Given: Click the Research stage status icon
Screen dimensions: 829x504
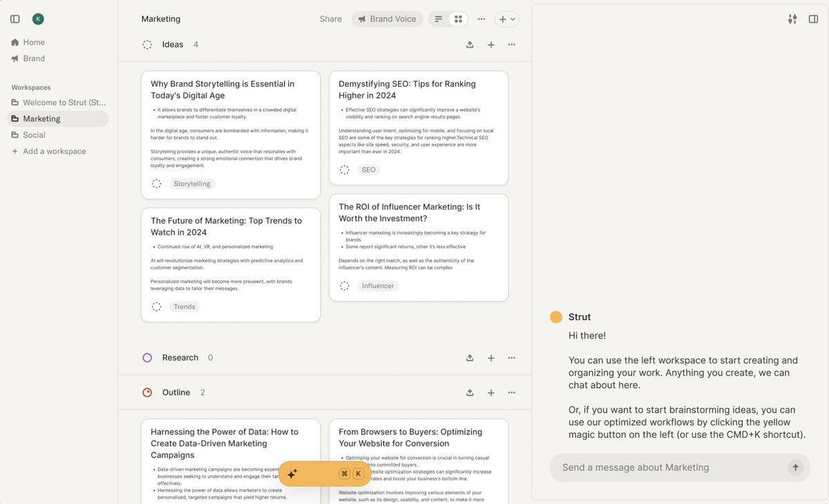Looking at the screenshot, I should pos(147,358).
